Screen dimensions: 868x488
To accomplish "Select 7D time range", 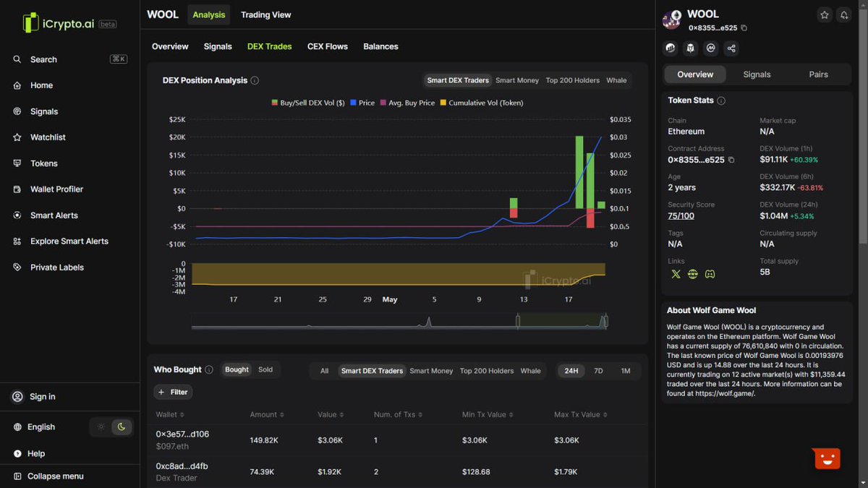I will [598, 371].
